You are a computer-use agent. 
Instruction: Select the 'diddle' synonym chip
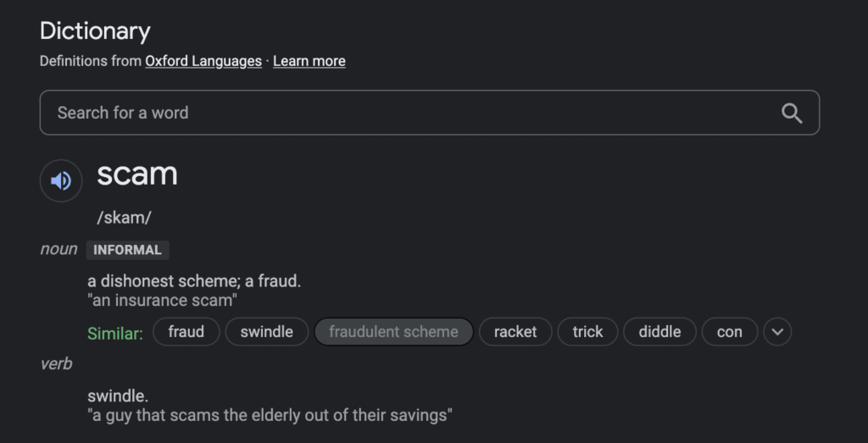pos(659,332)
